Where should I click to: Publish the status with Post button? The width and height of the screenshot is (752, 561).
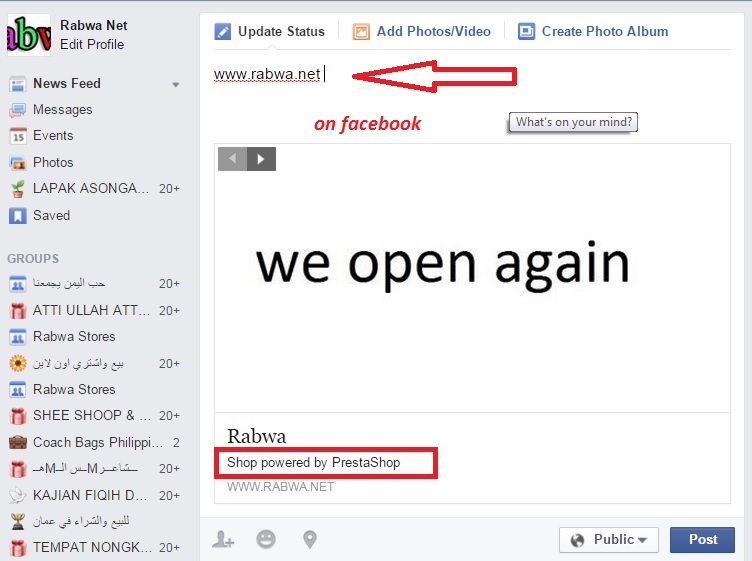(x=702, y=540)
